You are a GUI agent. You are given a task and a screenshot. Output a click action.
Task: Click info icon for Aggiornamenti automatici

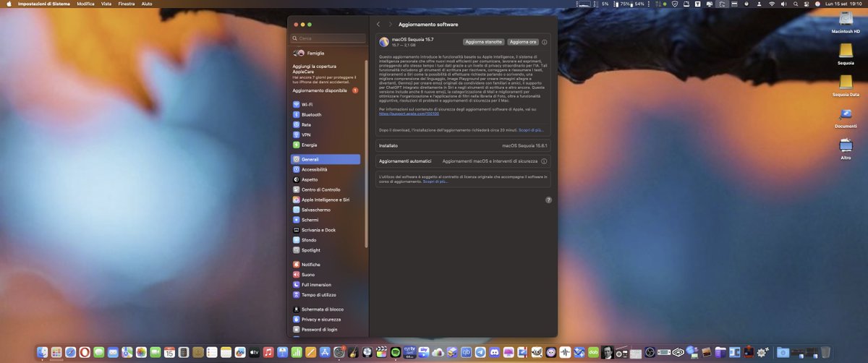click(544, 161)
